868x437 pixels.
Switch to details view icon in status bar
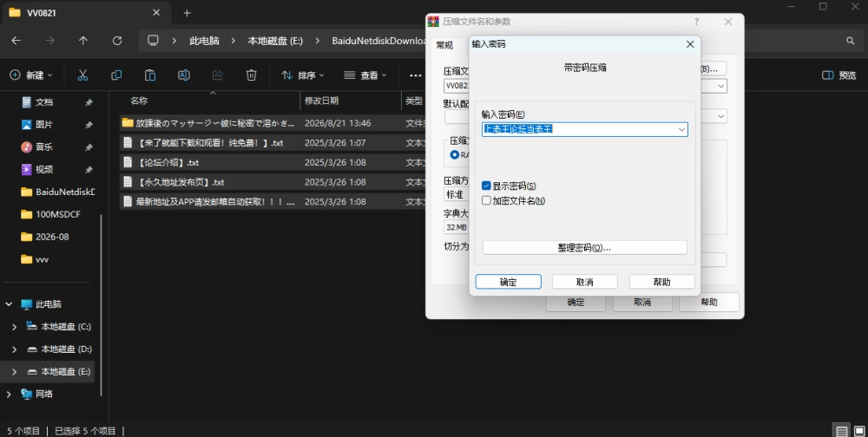[841, 431]
